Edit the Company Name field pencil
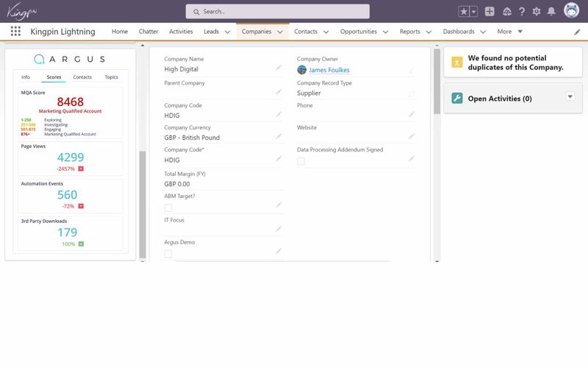 click(279, 68)
